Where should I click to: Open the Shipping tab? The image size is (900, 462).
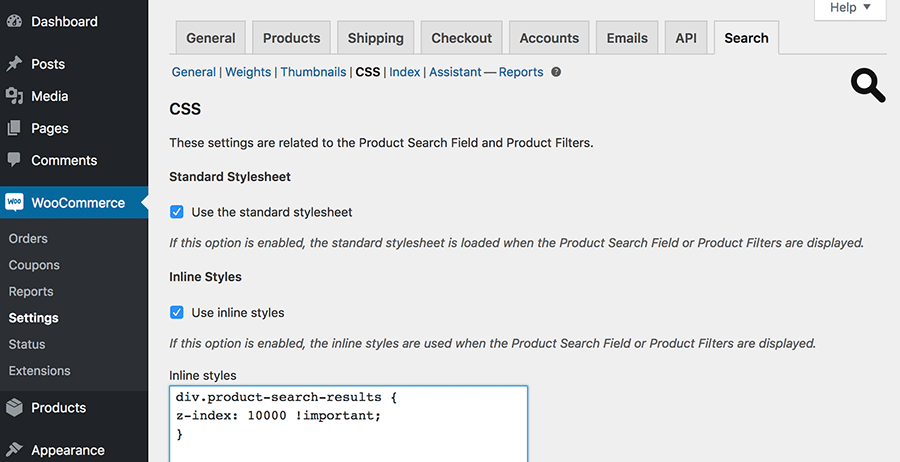[x=375, y=38]
